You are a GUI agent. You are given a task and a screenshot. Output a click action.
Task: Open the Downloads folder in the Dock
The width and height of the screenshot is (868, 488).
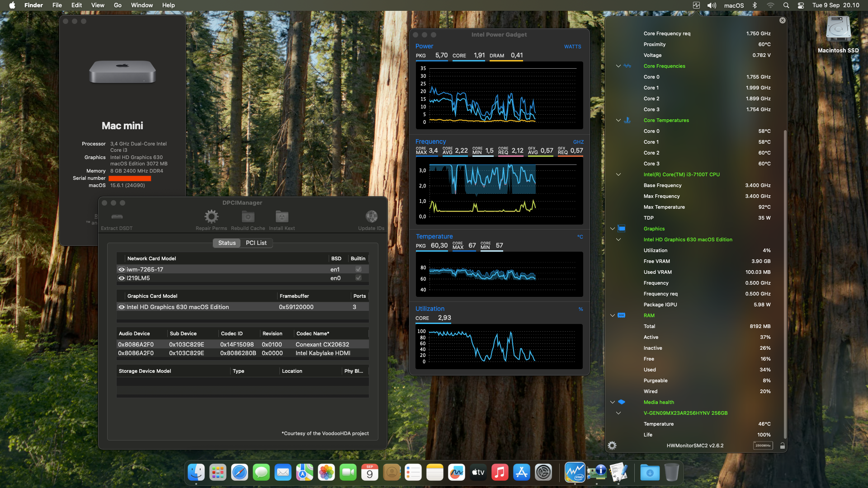pyautogui.click(x=650, y=473)
